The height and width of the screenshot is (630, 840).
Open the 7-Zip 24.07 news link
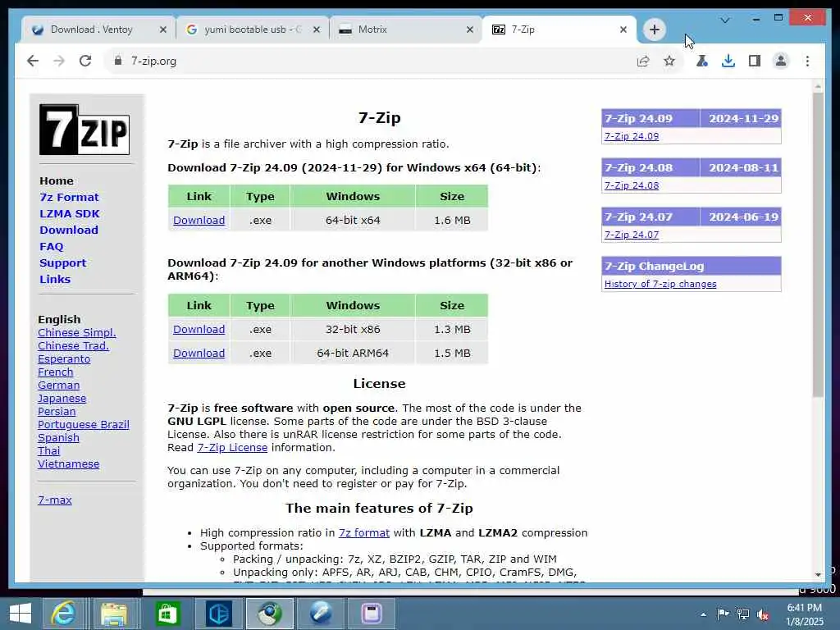[x=632, y=235]
